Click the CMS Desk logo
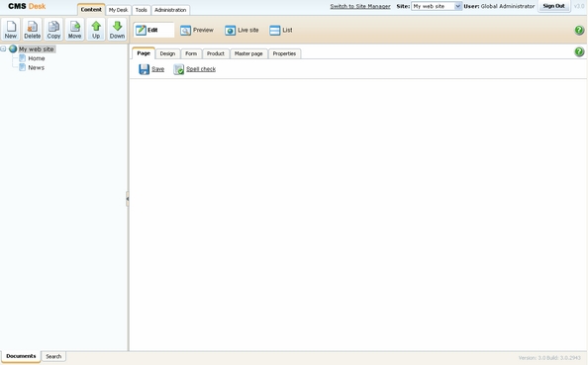The image size is (588, 365). pyautogui.click(x=27, y=6)
